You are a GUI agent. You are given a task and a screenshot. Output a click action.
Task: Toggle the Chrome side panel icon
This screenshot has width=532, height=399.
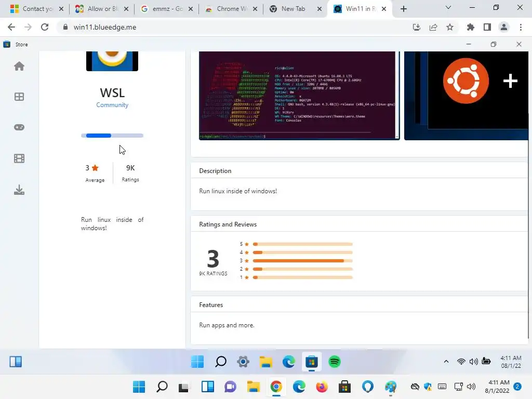(487, 27)
